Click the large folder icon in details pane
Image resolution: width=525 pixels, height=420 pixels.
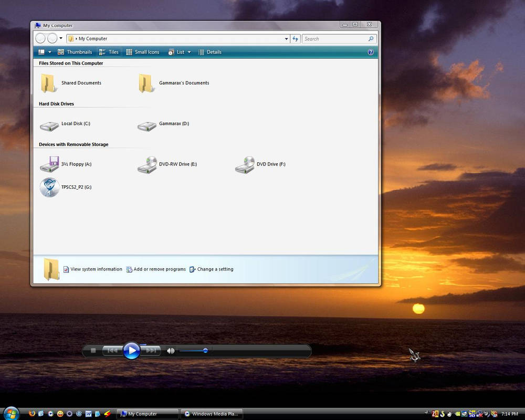[x=51, y=269]
